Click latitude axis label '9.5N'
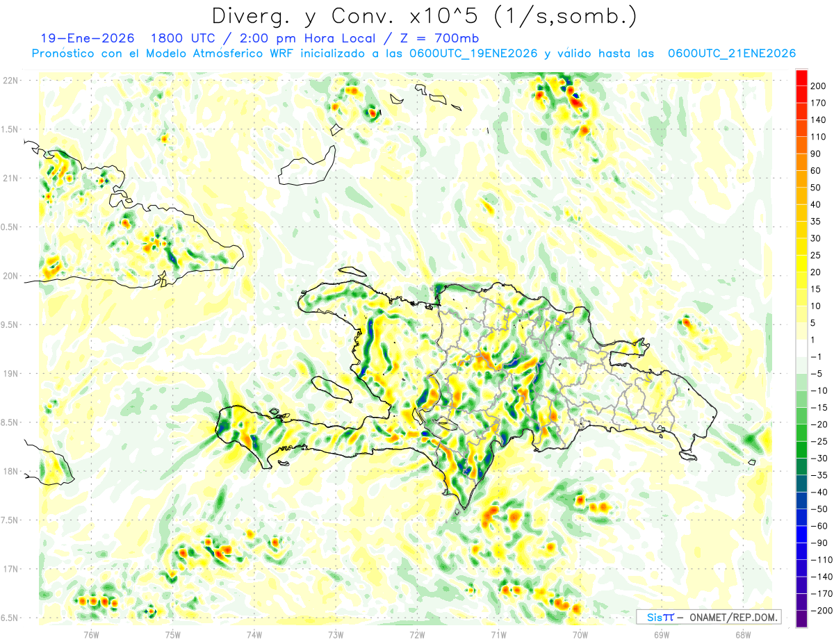 point(10,324)
